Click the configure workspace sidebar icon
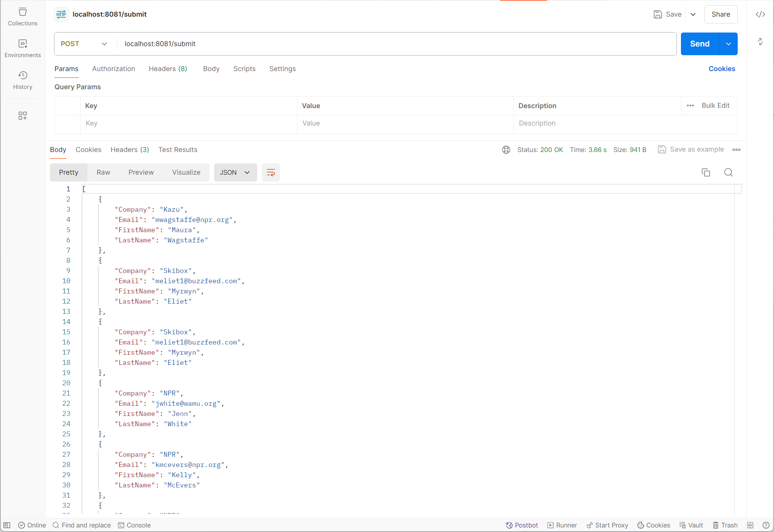 (23, 116)
